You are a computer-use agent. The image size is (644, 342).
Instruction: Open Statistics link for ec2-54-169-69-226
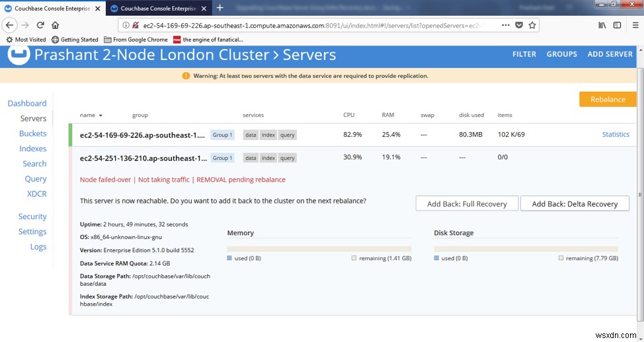tap(616, 134)
